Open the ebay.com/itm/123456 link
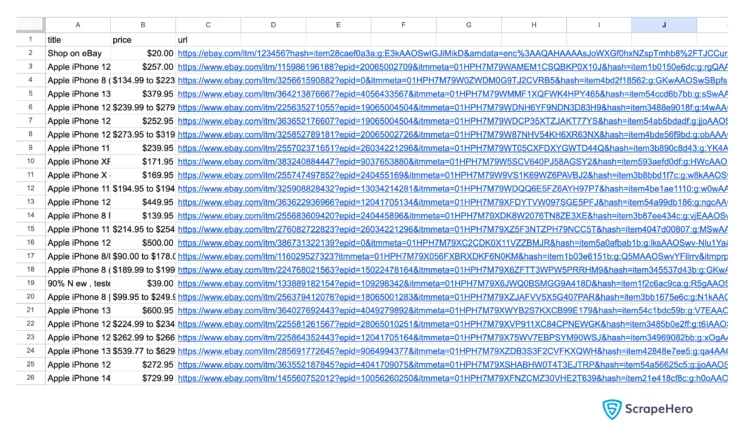 (452, 54)
